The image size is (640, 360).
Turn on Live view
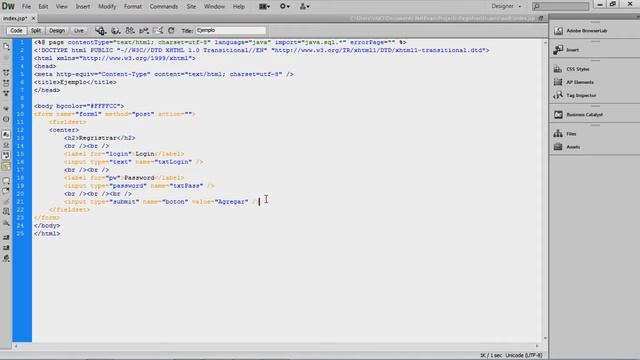click(x=78, y=31)
